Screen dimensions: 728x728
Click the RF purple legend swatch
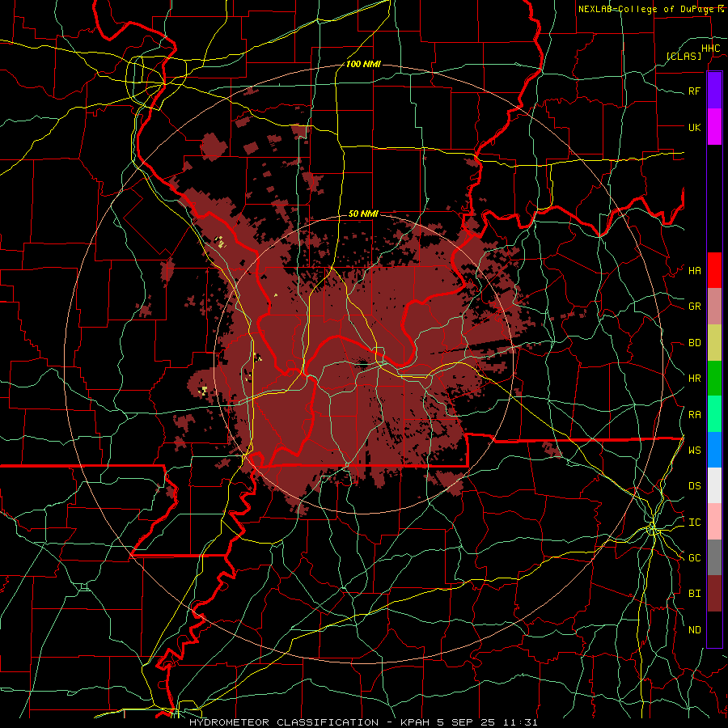pos(714,91)
